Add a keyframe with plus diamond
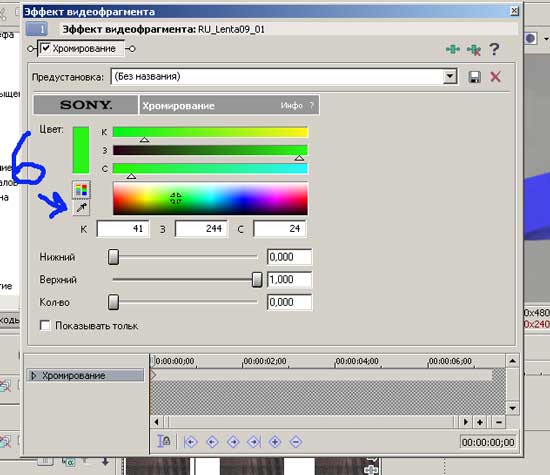550x475 pixels. coord(275,442)
